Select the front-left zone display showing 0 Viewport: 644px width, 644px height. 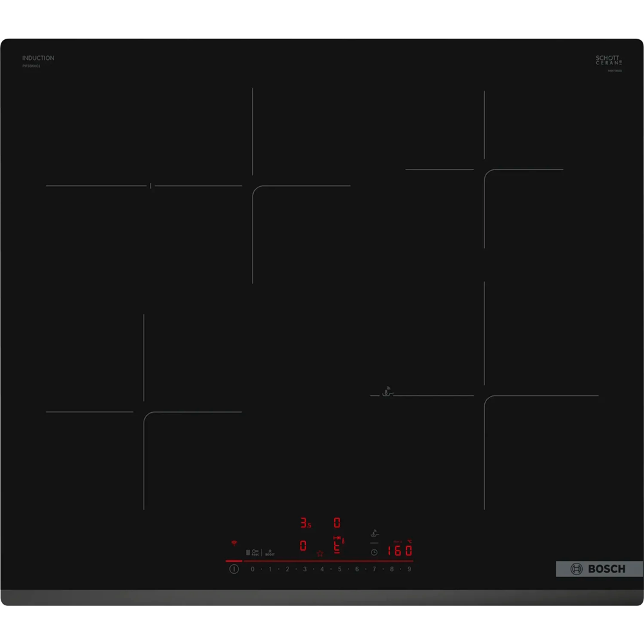click(303, 547)
